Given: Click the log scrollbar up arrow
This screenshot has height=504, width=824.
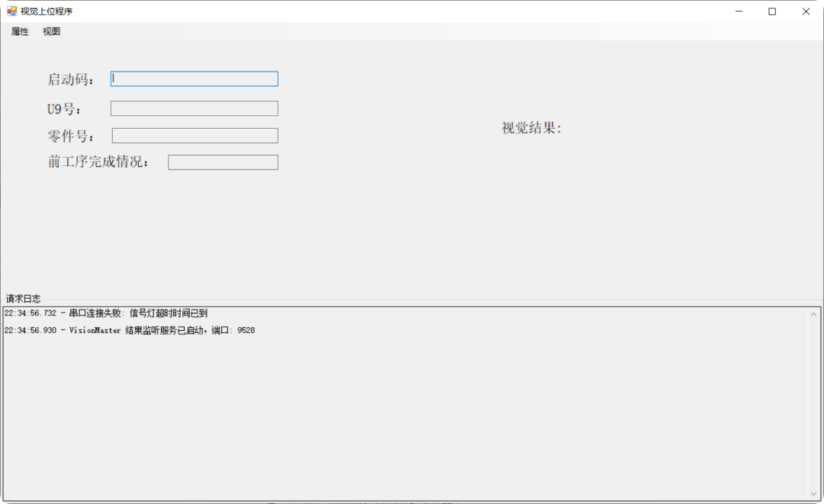Looking at the screenshot, I should pos(813,314).
